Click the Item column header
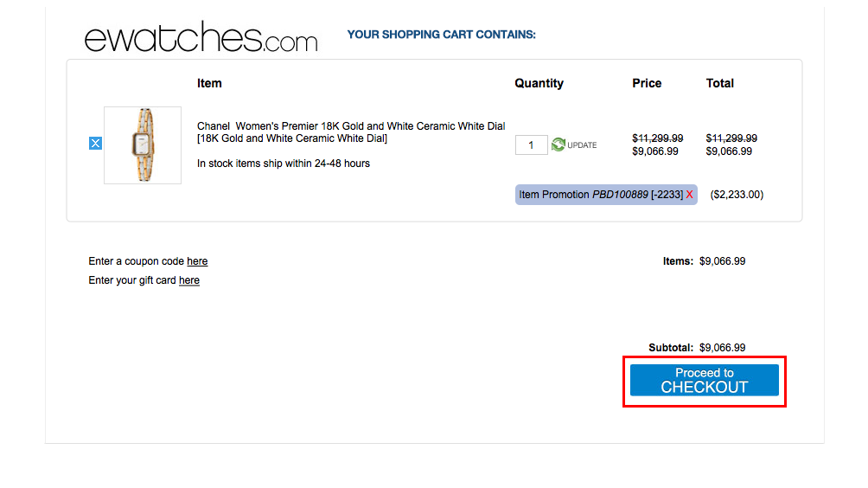Image resolution: width=868 pixels, height=488 pixels. (x=209, y=83)
